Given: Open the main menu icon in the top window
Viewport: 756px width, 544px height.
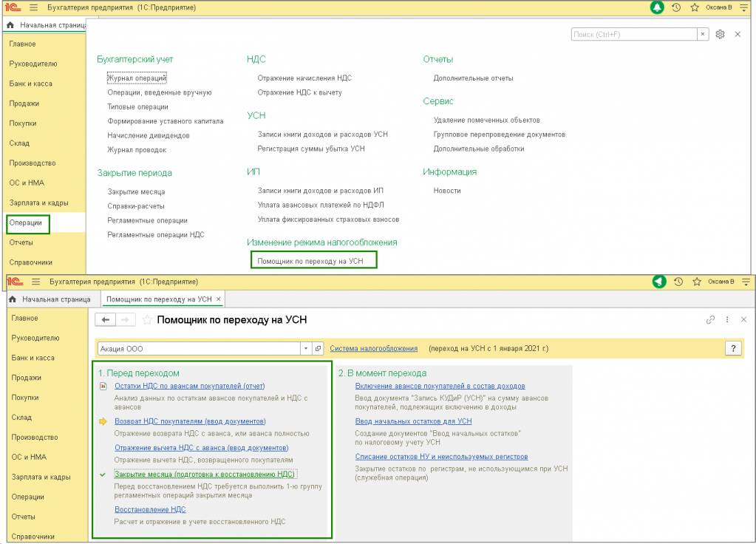Looking at the screenshot, I should pyautogui.click(x=33, y=7).
